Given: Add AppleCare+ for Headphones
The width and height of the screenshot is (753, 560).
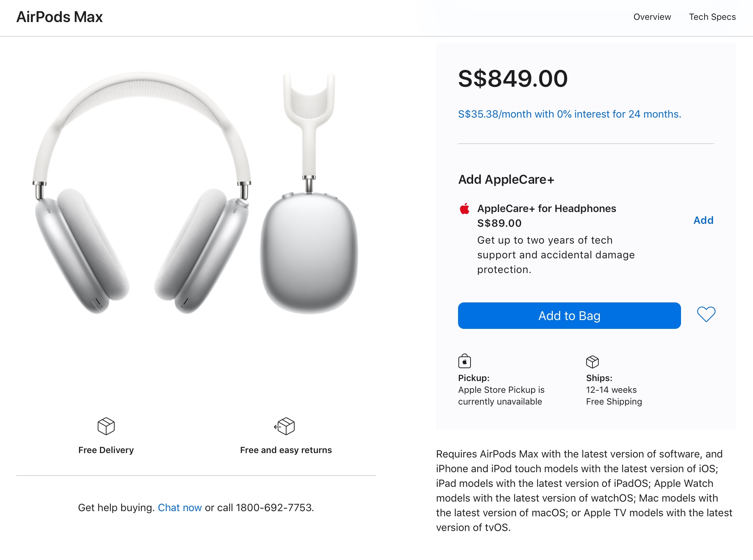Looking at the screenshot, I should pyautogui.click(x=703, y=220).
